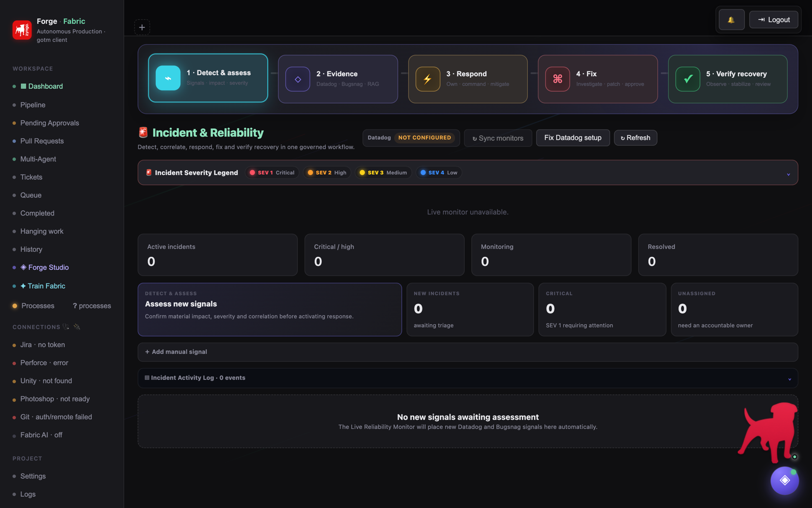This screenshot has height=508, width=812.
Task: Open notifications via the bell icon
Action: point(731,20)
